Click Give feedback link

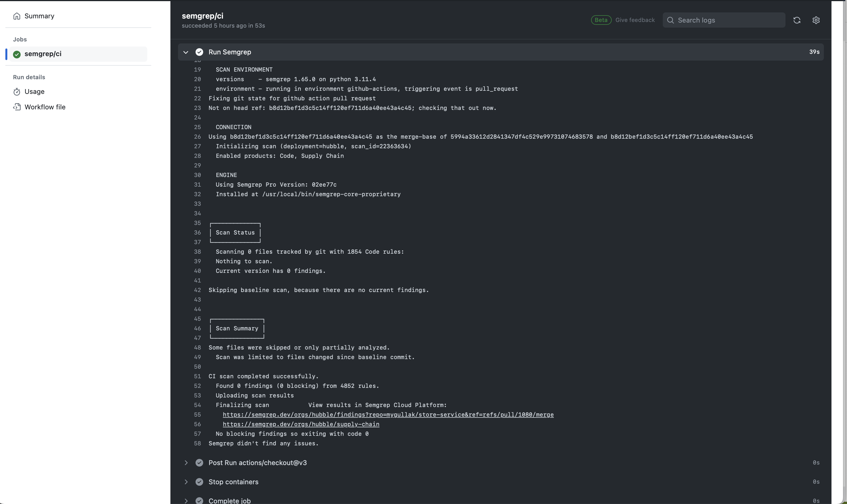coord(635,20)
